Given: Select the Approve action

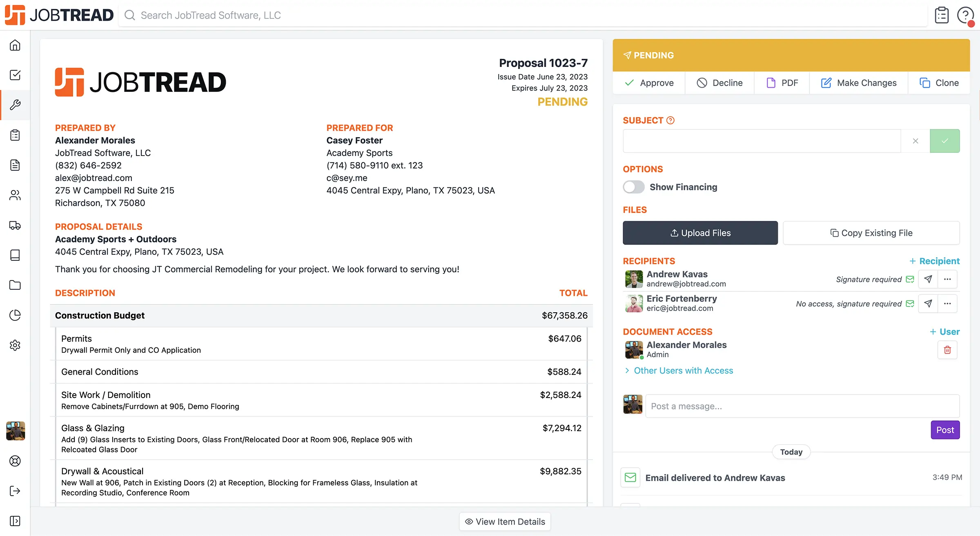Looking at the screenshot, I should (649, 83).
